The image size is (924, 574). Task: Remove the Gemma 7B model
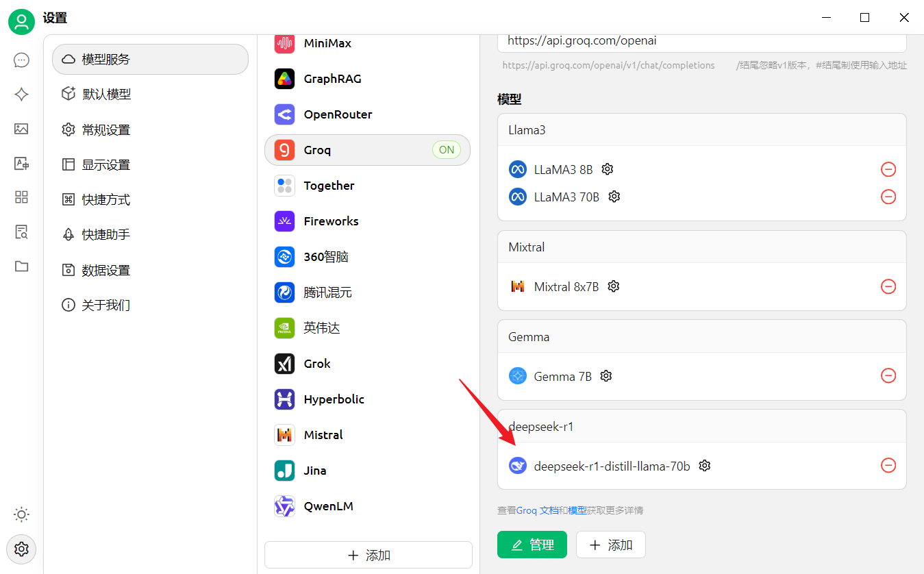tap(888, 375)
